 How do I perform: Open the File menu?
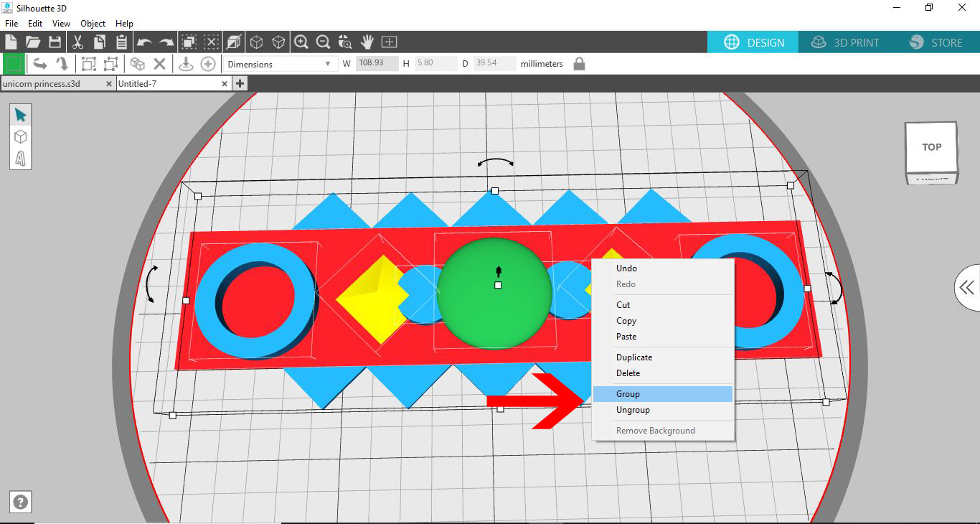[x=11, y=24]
